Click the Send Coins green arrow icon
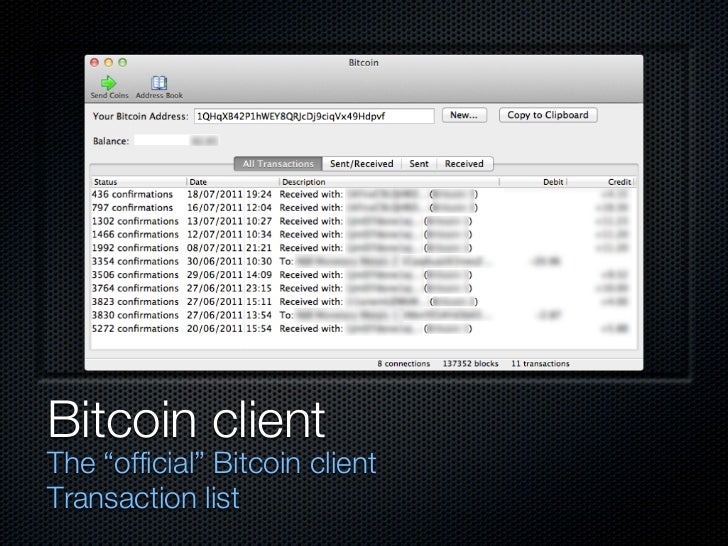This screenshot has height=546, width=728. click(109, 83)
